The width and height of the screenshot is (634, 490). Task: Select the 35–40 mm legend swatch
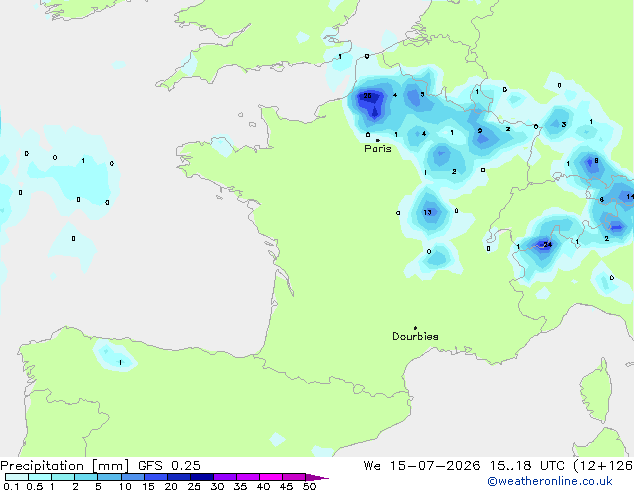click(248, 477)
